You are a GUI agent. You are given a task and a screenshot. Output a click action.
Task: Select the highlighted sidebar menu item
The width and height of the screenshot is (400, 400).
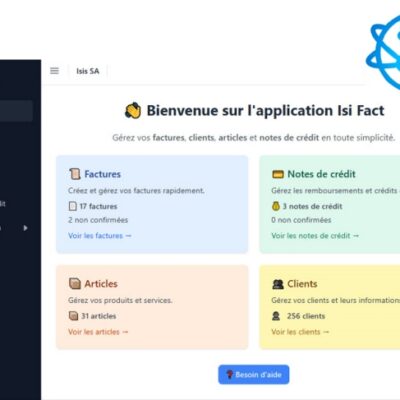pos(16,111)
